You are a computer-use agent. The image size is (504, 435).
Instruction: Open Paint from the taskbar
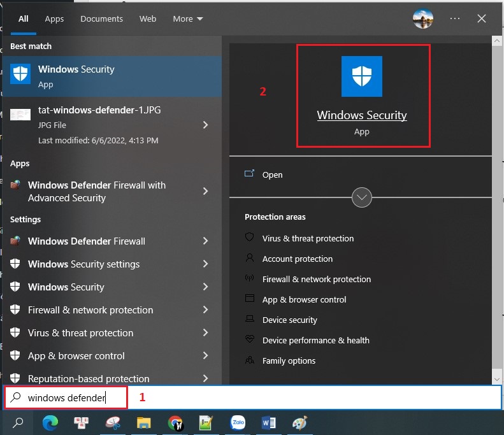tap(300, 423)
